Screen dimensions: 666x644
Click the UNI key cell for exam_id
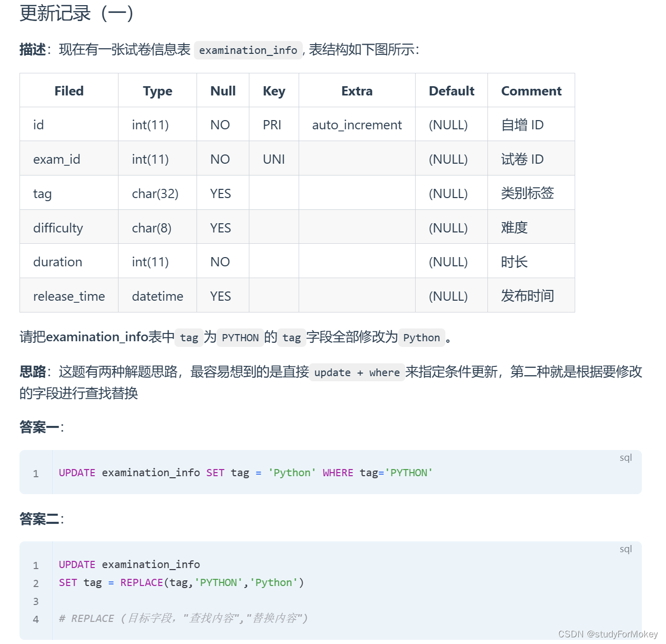tap(273, 159)
